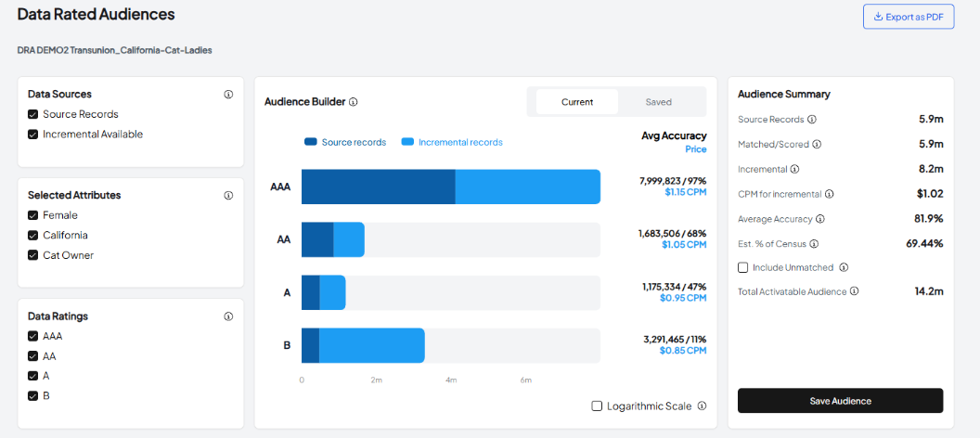Click the 7,999,823 / 97% value
Screen dimensions: 980x438
coord(673,181)
